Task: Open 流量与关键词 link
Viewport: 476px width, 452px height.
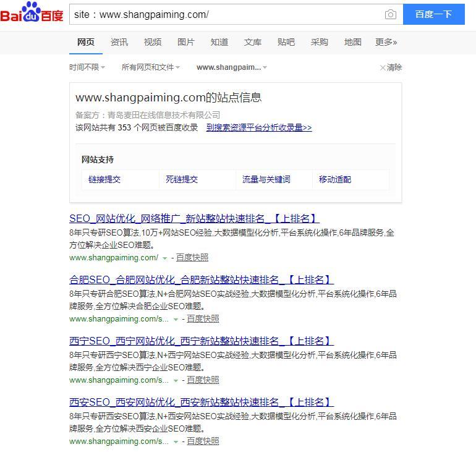Action: [266, 179]
